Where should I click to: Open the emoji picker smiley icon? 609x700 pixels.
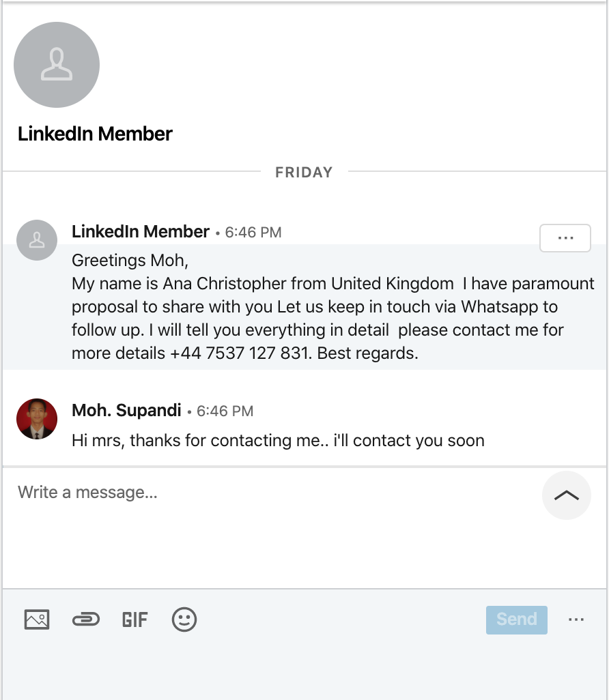tap(184, 619)
